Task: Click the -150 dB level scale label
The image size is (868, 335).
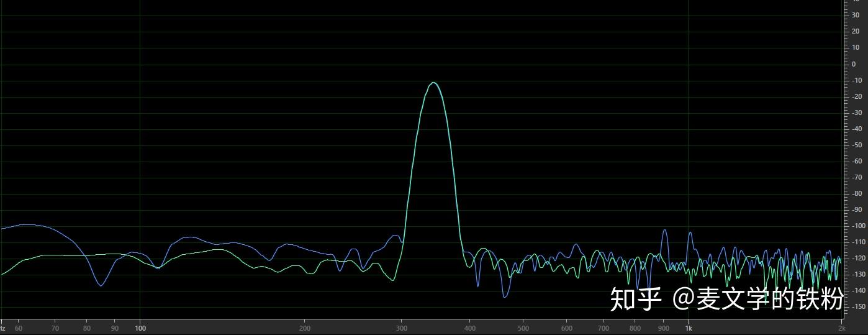Action: (858, 306)
